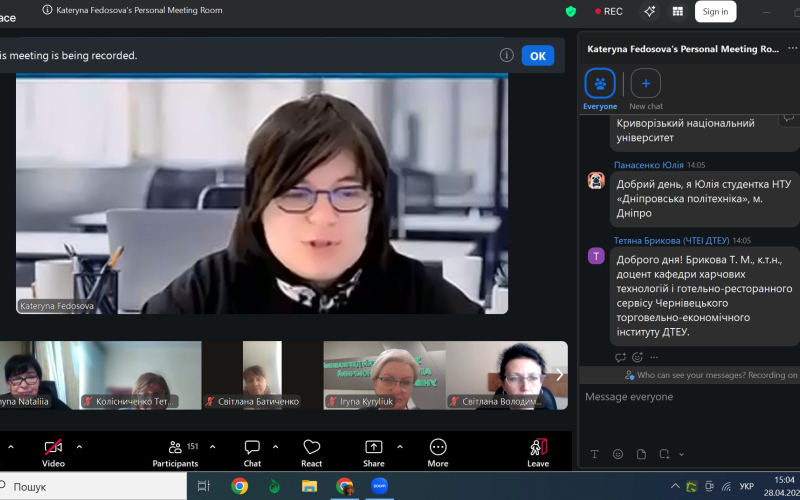Select the Everyone chat tab
This screenshot has width=800, height=500.
click(600, 84)
